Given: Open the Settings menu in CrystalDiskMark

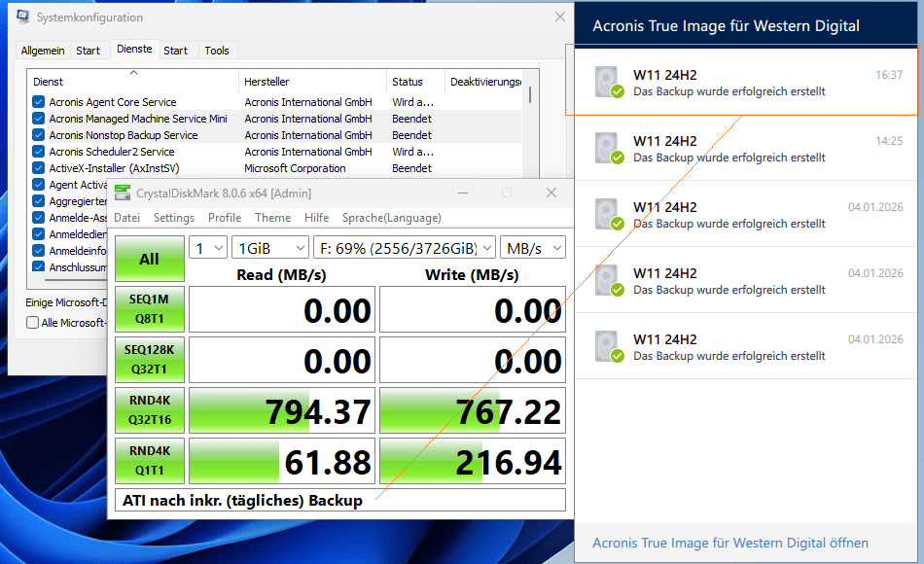Looking at the screenshot, I should (x=174, y=218).
